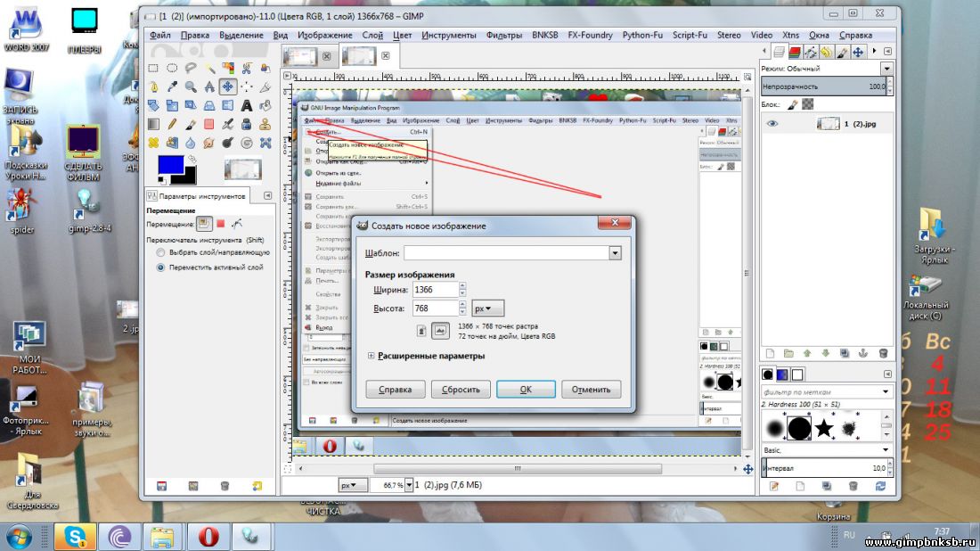
Task: Click duplicate layer icon in Layers panel
Action: (845, 353)
